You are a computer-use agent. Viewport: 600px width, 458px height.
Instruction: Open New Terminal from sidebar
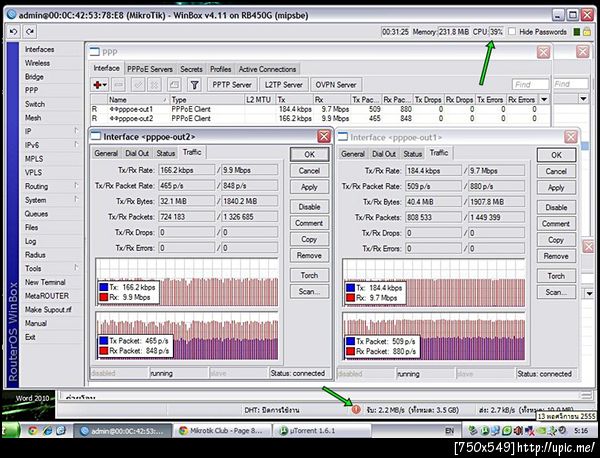pyautogui.click(x=45, y=282)
